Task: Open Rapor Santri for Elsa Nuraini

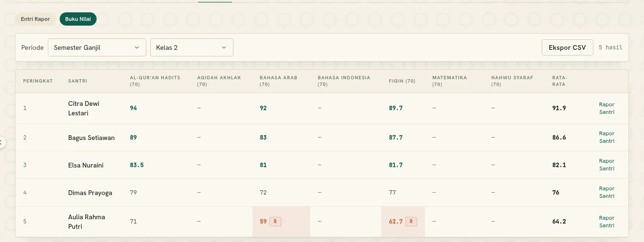Action: tap(607, 165)
